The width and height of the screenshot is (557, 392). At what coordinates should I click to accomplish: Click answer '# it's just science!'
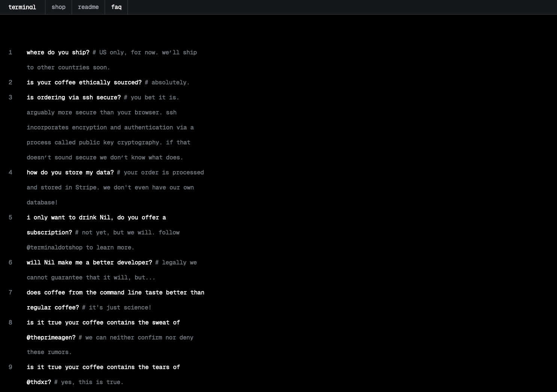point(117,308)
